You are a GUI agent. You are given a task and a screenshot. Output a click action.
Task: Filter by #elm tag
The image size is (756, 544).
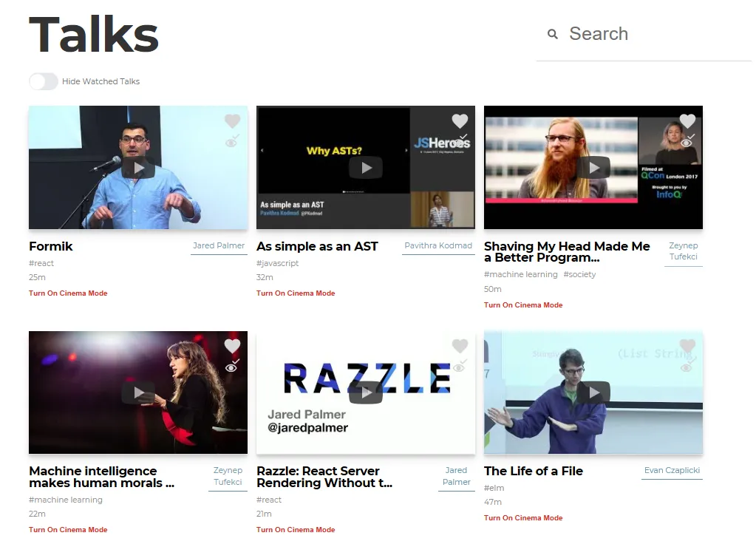[494, 488]
